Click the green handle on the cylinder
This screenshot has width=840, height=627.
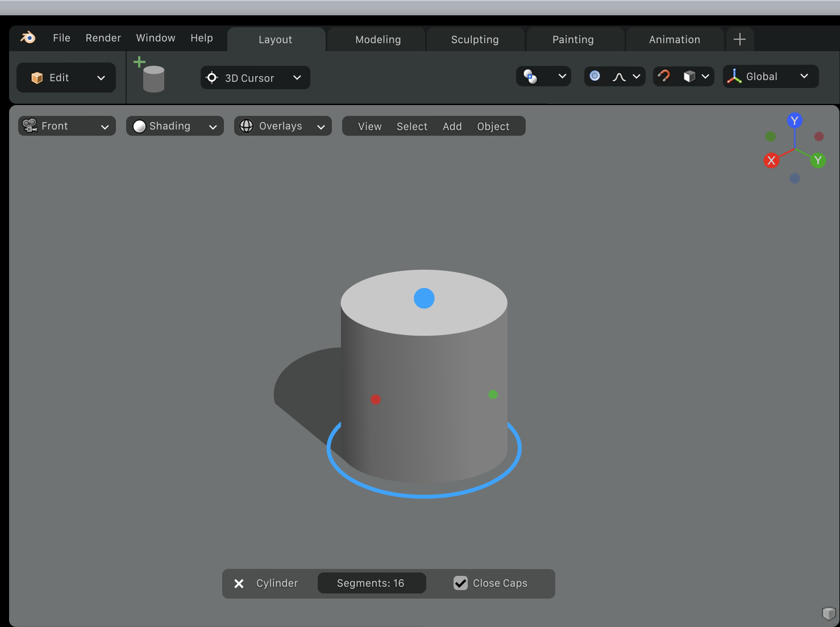493,394
